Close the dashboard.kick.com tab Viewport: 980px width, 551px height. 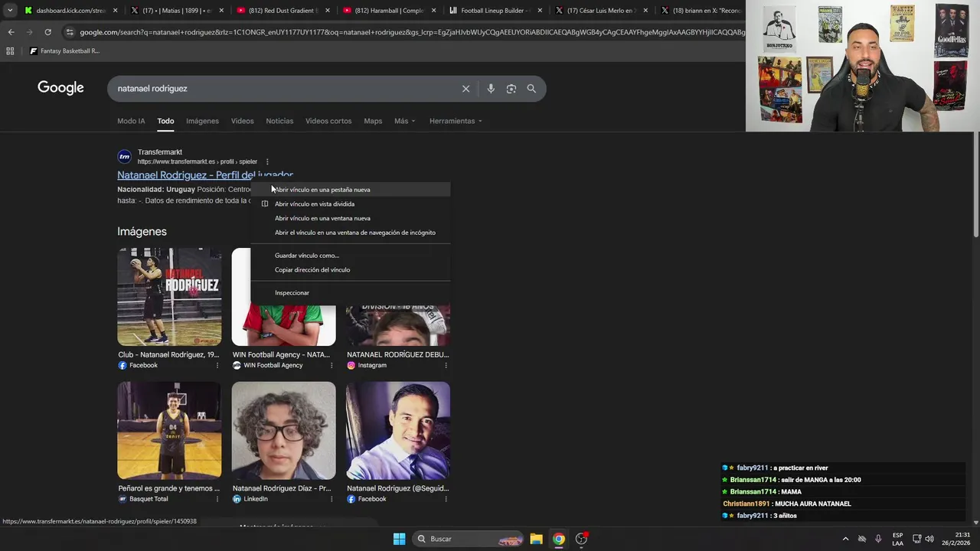click(116, 11)
